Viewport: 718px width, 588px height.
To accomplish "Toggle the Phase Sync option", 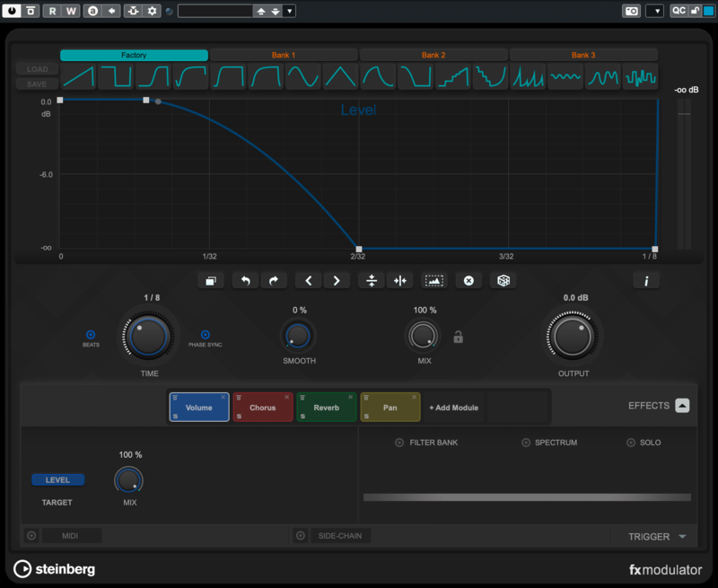I will coord(206,334).
